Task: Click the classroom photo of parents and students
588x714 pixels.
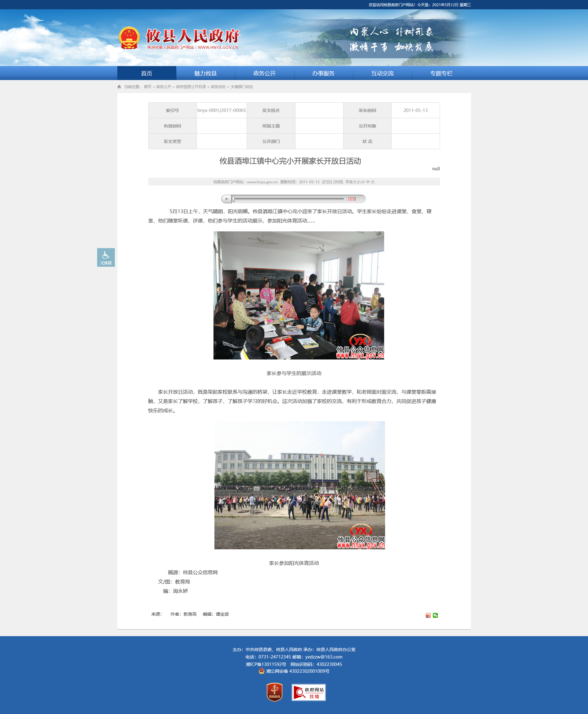Action: tap(298, 295)
